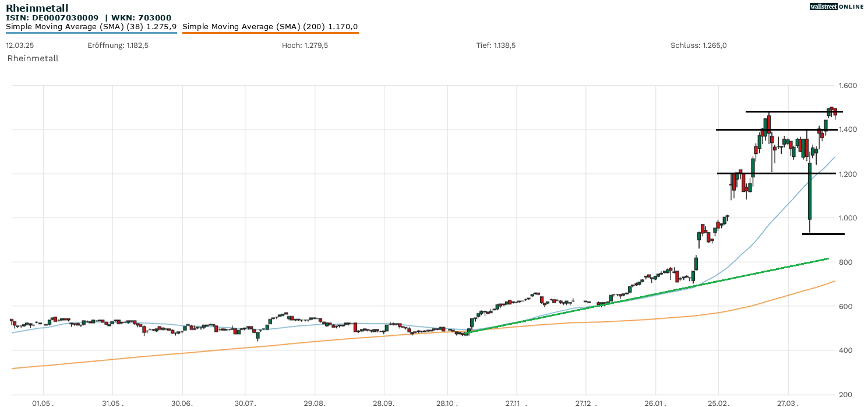Screen dimensions: 868x407
Task: Click the bold Rheinmetall chart title
Action: [37, 8]
